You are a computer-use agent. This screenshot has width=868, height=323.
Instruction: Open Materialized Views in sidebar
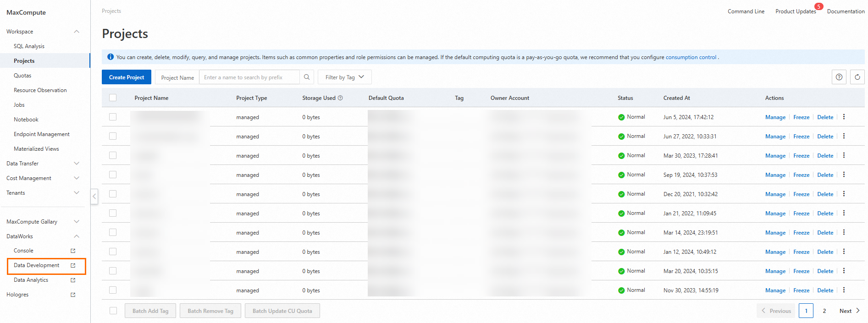(36, 149)
